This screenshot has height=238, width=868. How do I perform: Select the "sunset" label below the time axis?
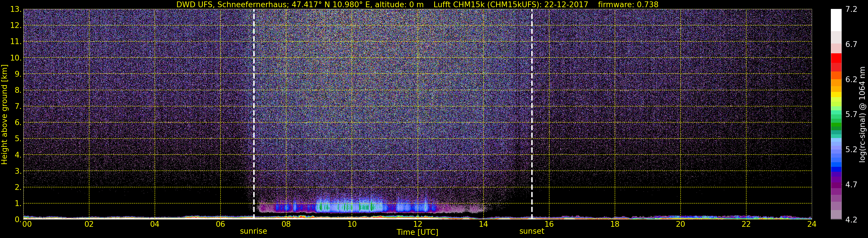(x=532, y=231)
